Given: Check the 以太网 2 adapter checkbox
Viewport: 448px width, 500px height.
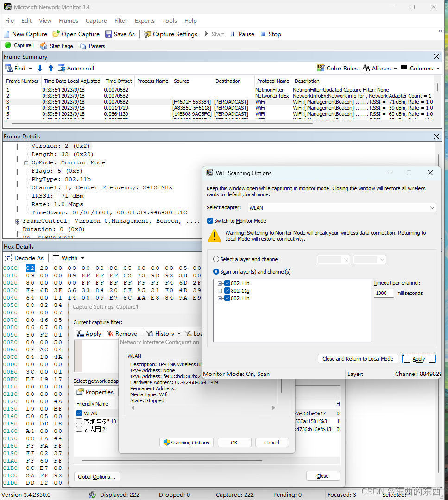Looking at the screenshot, I should (79, 429).
